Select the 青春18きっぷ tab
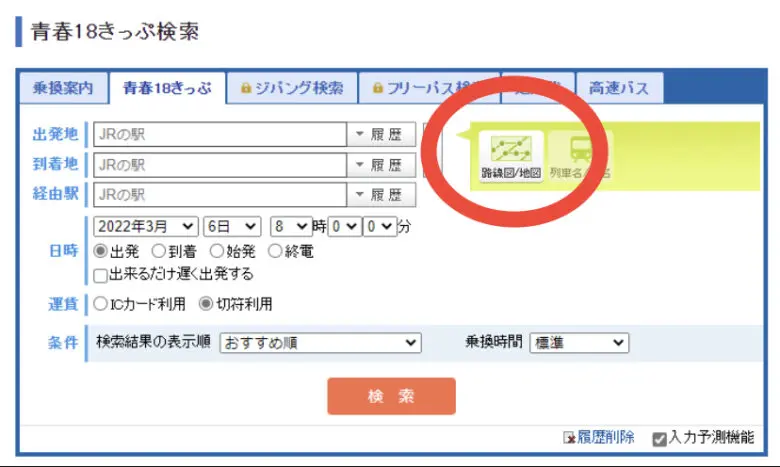Screen dimensions: 780x467 pos(167,88)
